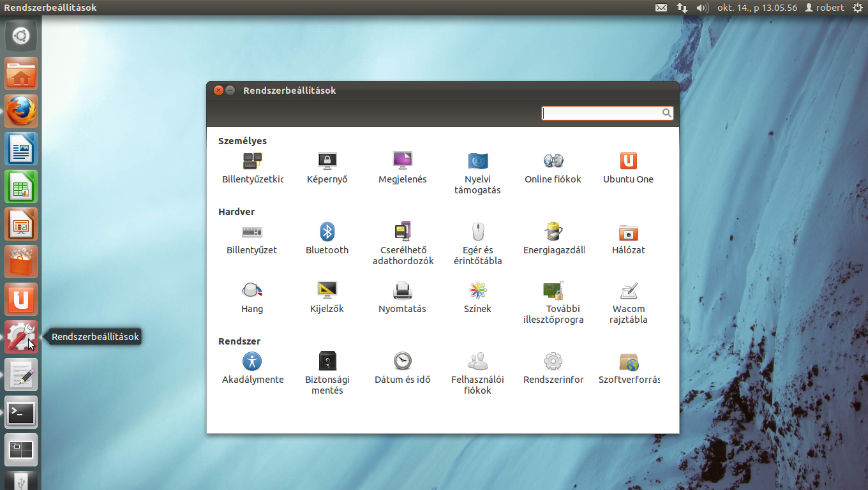This screenshot has width=868, height=490.
Task: Open Wacom rajztábla settings
Action: tap(629, 302)
